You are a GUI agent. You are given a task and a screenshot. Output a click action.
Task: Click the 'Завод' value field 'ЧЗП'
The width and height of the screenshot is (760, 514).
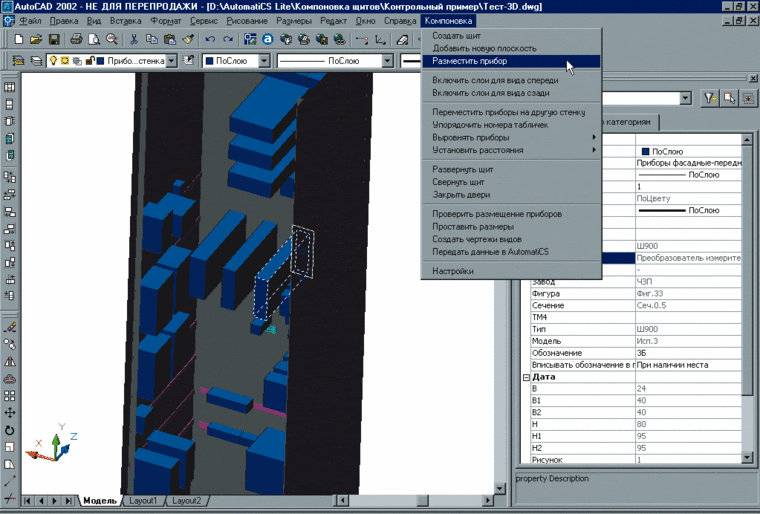pos(688,282)
